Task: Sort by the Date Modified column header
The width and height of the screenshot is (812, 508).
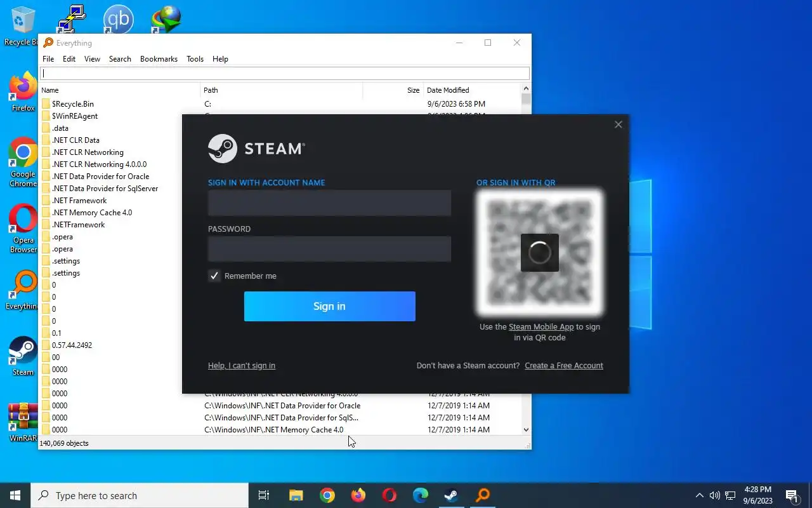Action: point(472,90)
